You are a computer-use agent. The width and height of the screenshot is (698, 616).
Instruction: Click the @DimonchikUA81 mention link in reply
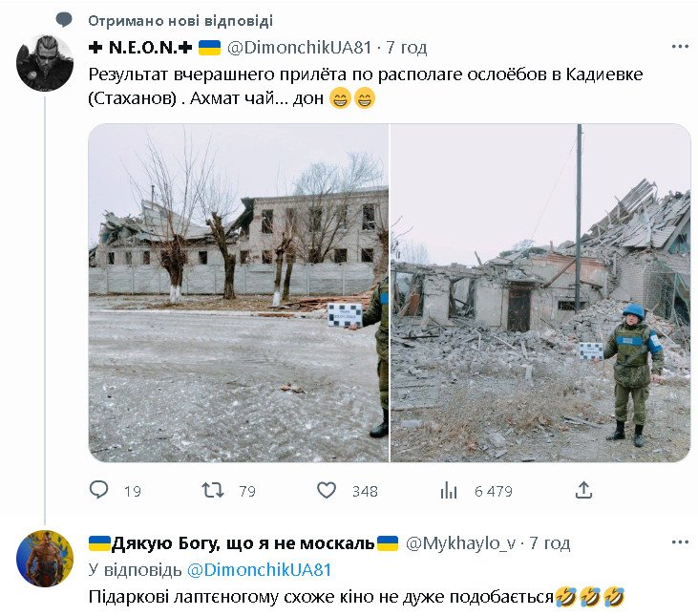(260, 570)
